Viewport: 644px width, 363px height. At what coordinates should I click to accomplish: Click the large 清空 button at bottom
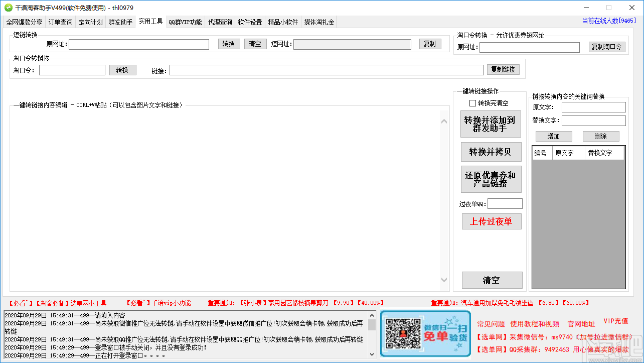(x=492, y=280)
